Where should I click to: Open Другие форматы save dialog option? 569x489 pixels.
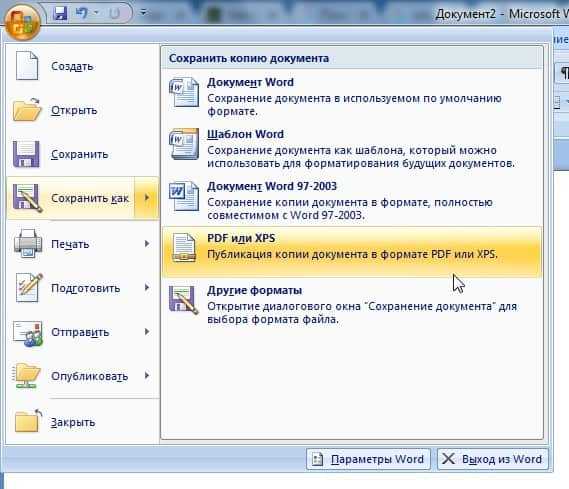[352, 304]
